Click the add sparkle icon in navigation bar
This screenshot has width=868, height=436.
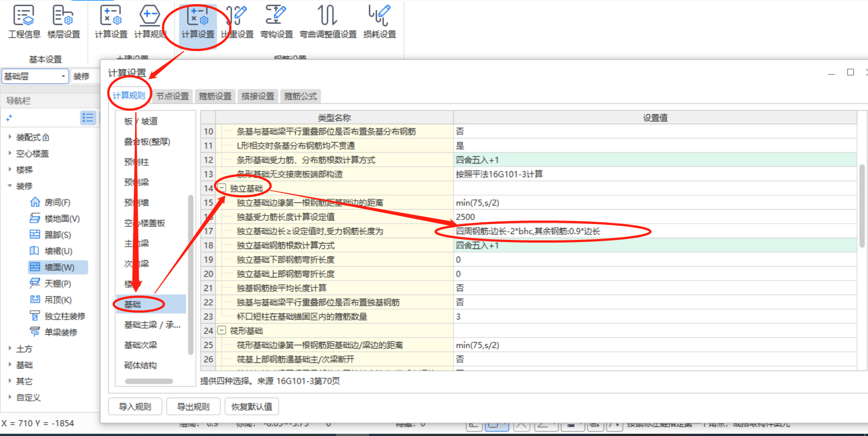(9, 118)
